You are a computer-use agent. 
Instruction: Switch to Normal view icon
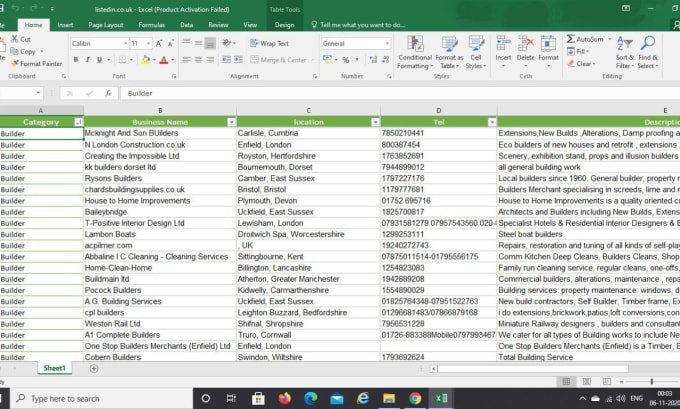[566, 381]
